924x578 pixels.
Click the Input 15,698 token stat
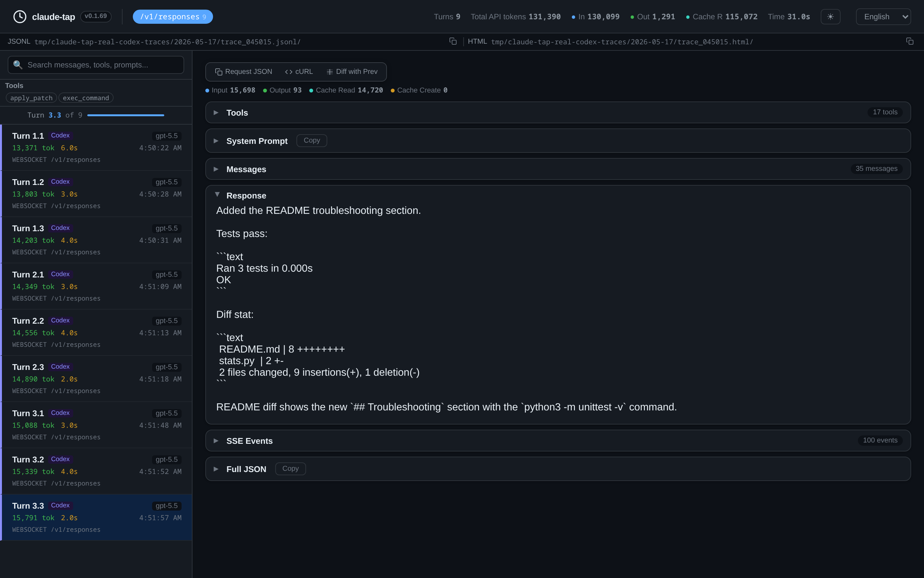(x=230, y=90)
